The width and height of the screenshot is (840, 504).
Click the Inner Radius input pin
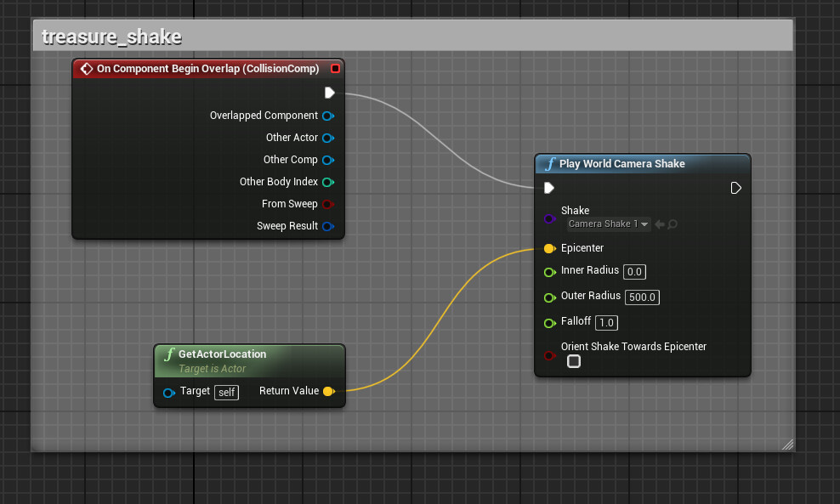pyautogui.click(x=549, y=272)
